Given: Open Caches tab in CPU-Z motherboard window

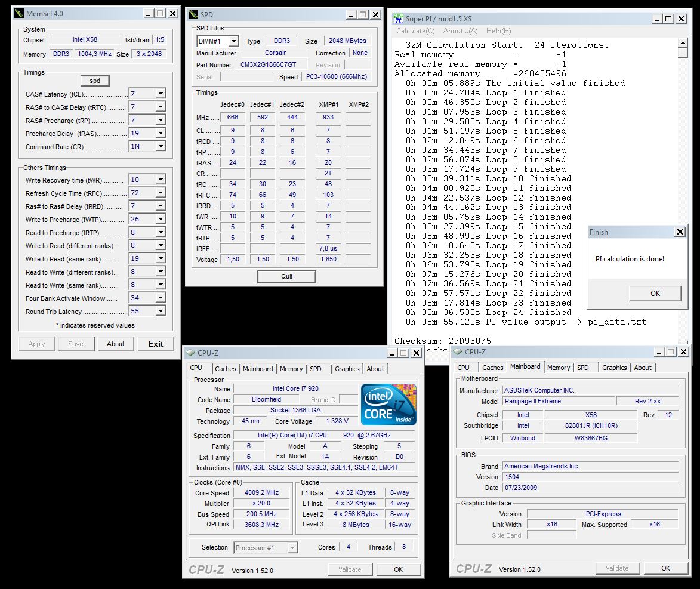Looking at the screenshot, I should [493, 368].
